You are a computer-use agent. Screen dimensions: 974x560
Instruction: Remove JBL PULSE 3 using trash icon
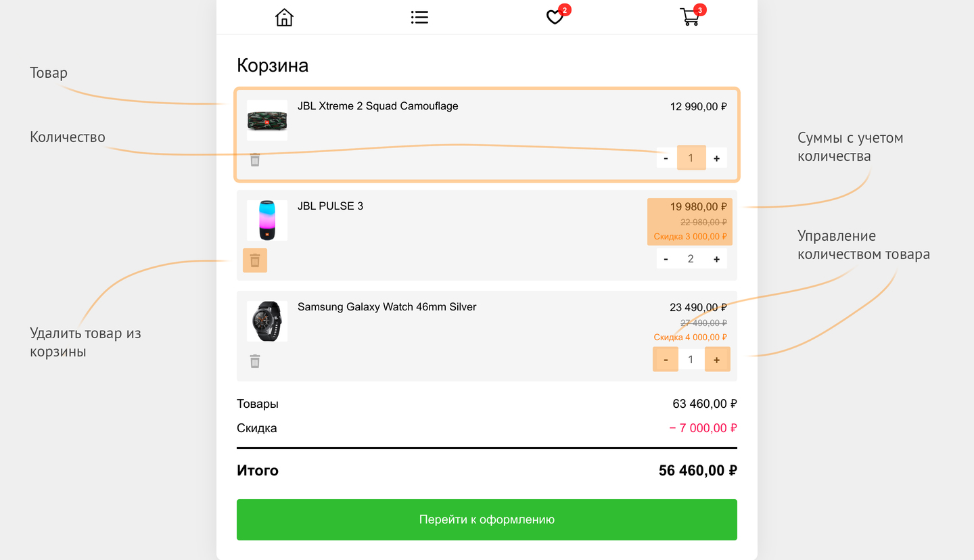click(x=255, y=260)
